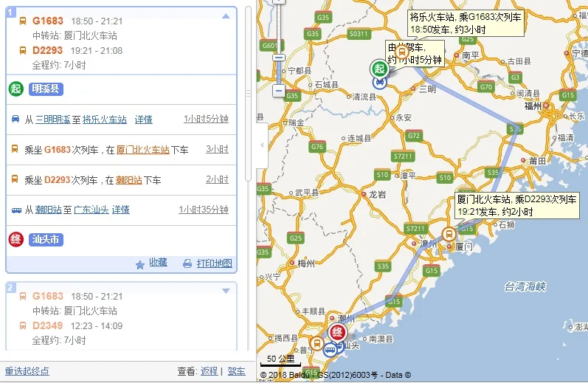Click the train marker near 普宁 on map
This screenshot has width=588, height=383.
317,343
